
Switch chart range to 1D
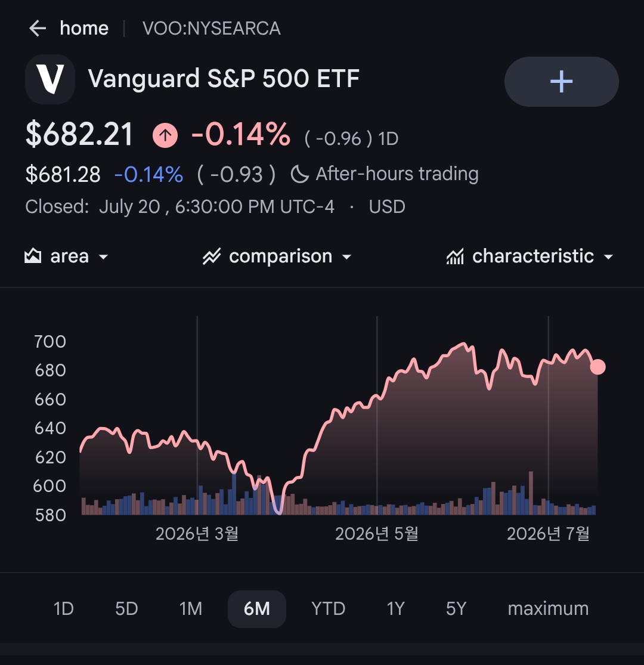click(x=64, y=608)
